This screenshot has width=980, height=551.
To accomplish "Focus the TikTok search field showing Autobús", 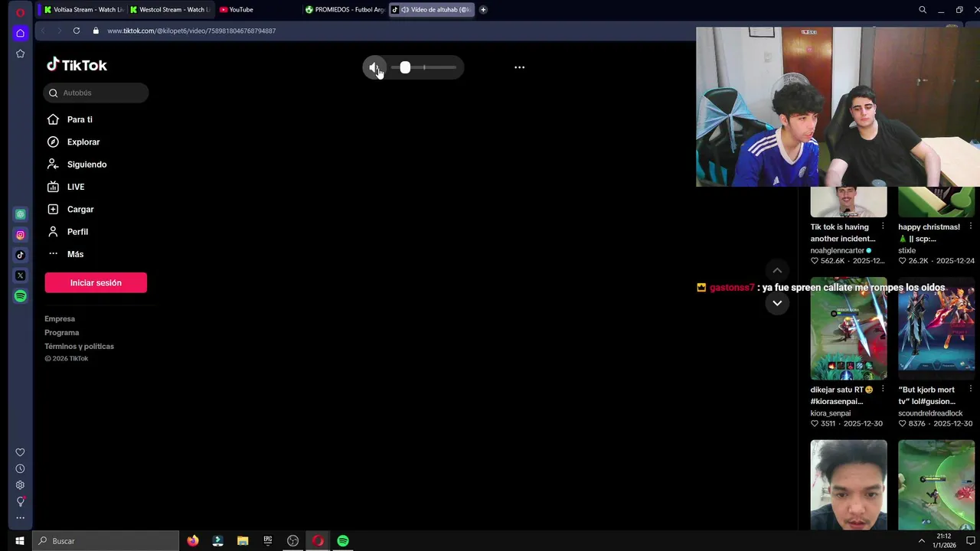I will tap(96, 93).
